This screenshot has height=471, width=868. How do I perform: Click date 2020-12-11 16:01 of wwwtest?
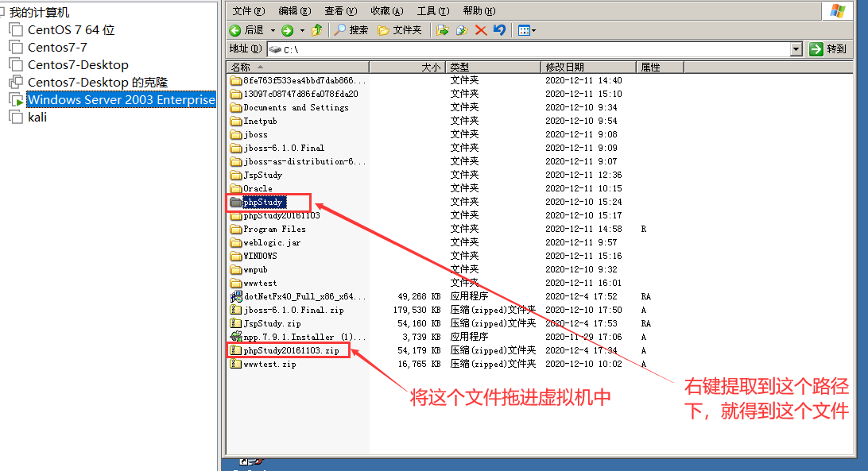583,283
